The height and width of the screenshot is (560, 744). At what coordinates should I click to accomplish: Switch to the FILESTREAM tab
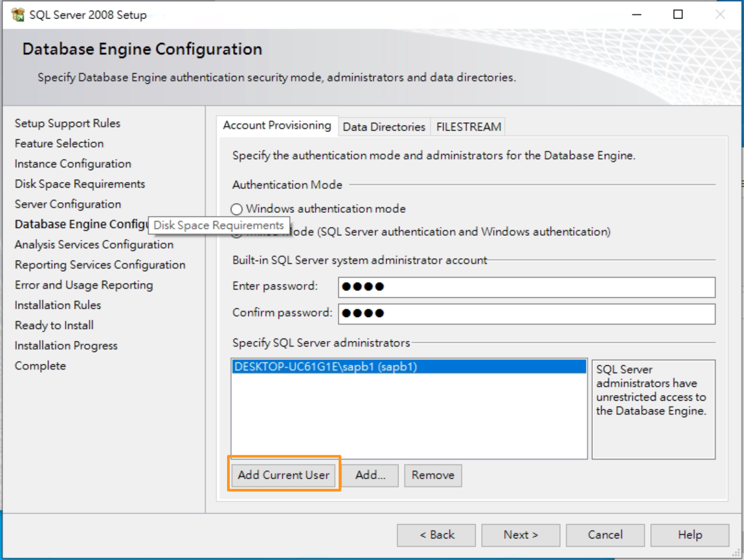tap(468, 127)
